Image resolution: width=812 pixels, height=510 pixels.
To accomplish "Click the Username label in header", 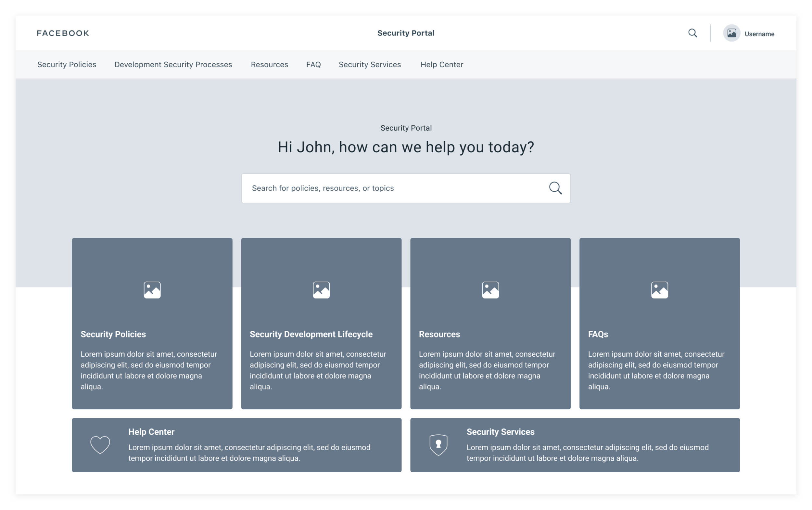I will click(759, 34).
